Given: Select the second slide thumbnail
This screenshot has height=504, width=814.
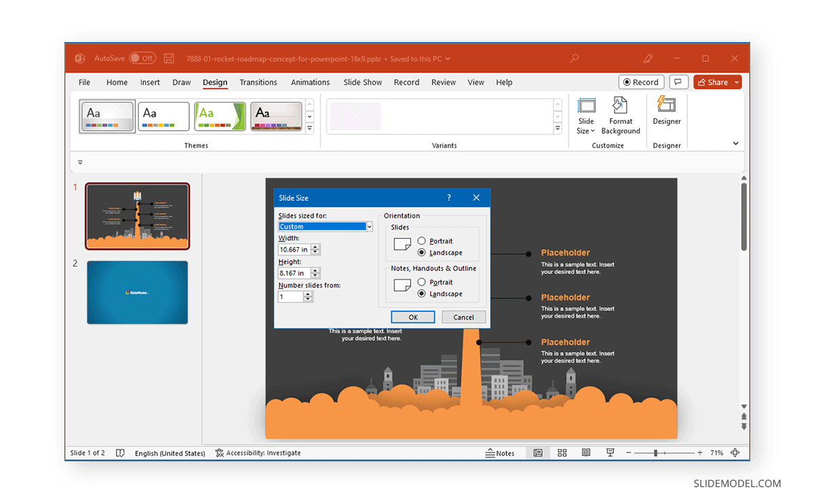Looking at the screenshot, I should (137, 292).
